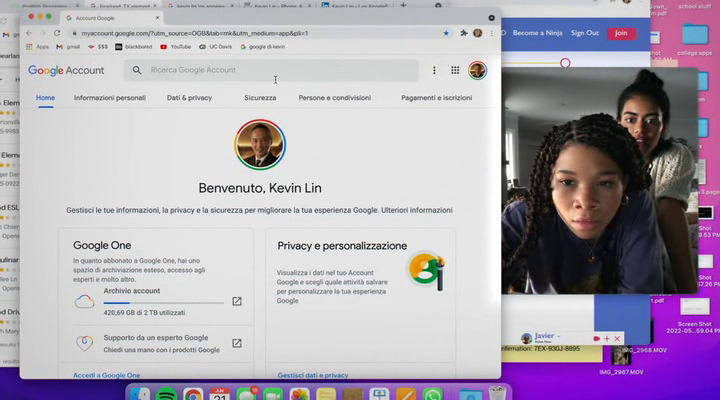Click the blue bookmark star

click(x=446, y=33)
